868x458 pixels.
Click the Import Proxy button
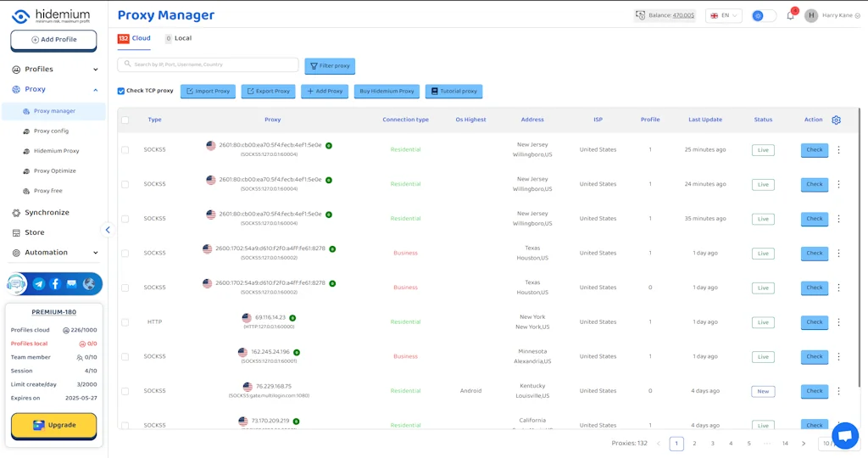coord(209,92)
